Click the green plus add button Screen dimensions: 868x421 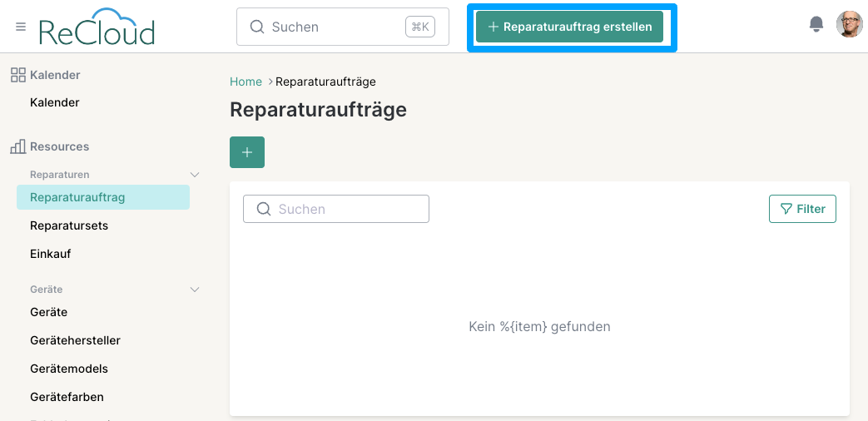(247, 152)
